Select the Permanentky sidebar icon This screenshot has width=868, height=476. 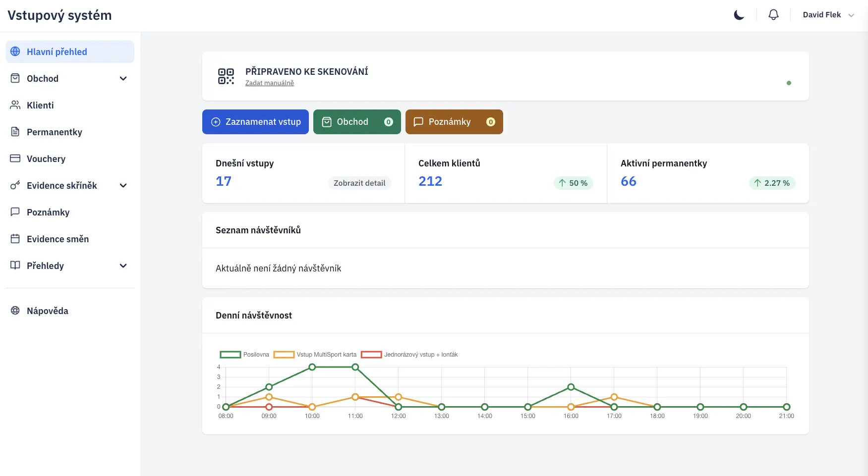[x=14, y=132]
